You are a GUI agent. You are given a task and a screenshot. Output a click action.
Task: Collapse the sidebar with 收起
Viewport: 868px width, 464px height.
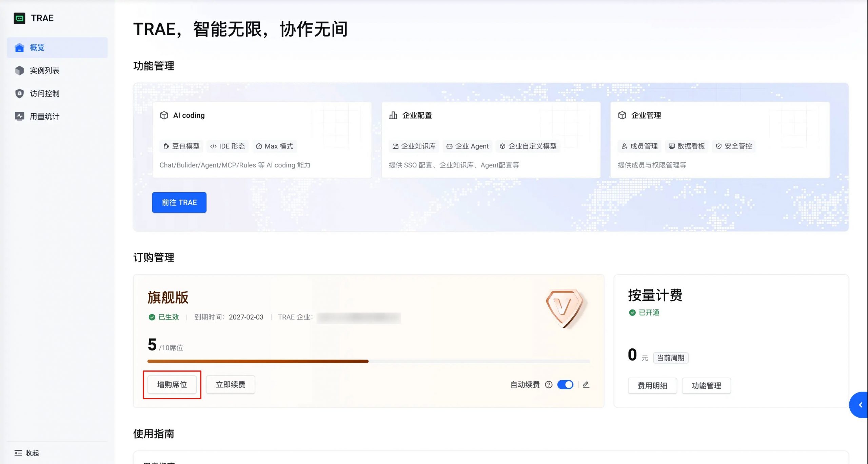click(x=27, y=453)
